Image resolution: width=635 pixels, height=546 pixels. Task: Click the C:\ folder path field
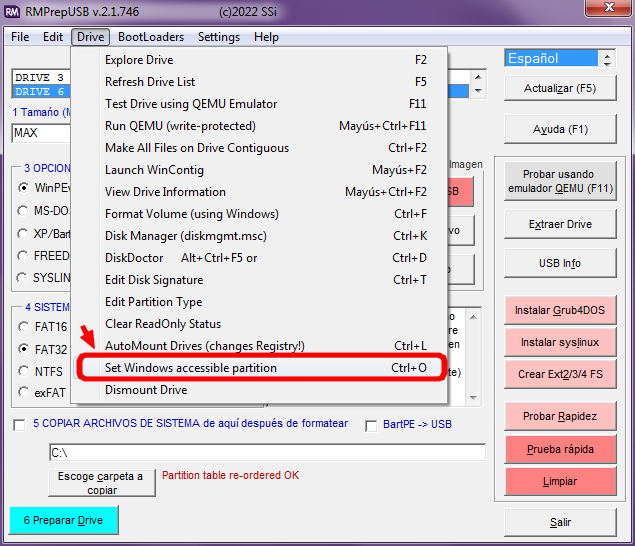267,452
